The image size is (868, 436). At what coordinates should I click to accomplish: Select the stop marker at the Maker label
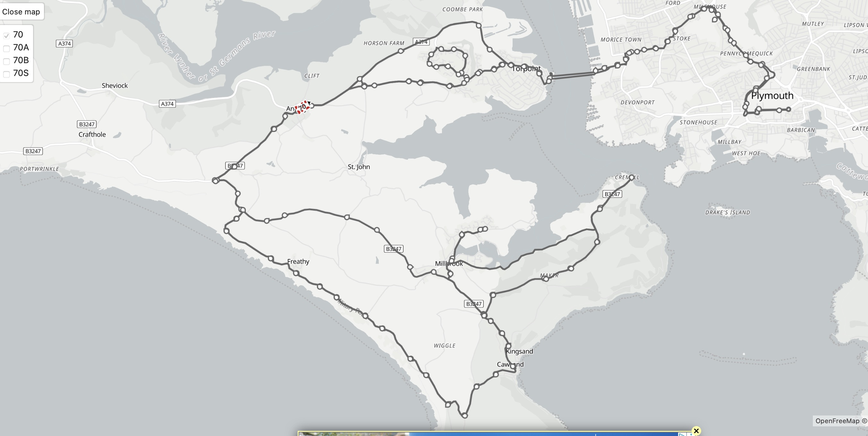click(546, 279)
